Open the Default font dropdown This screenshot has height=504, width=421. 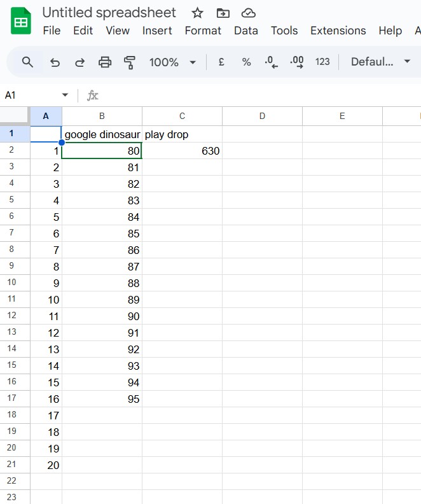(381, 62)
